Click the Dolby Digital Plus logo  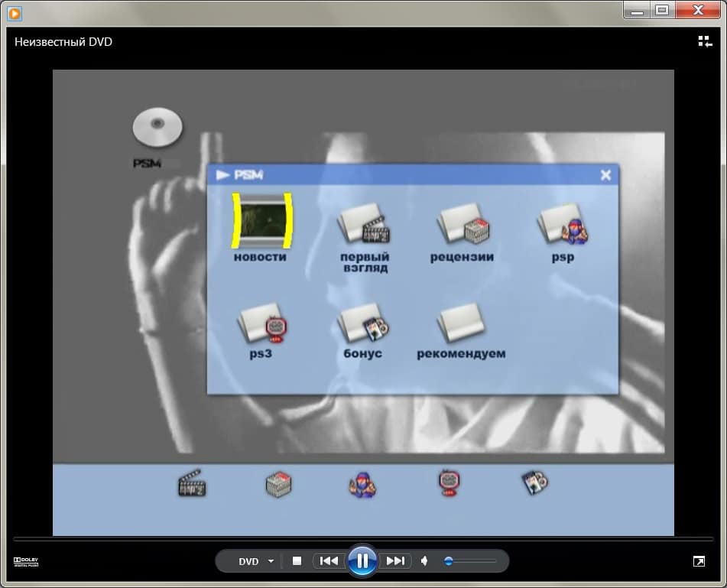click(x=26, y=561)
